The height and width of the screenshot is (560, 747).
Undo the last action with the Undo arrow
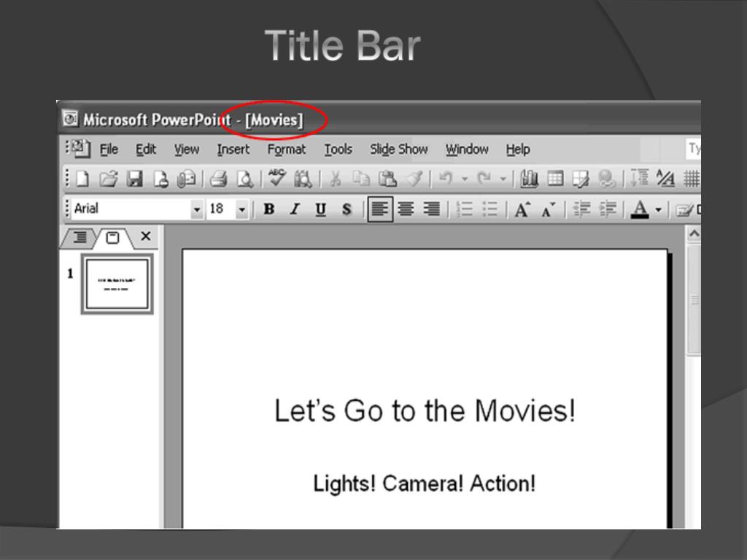pos(446,179)
